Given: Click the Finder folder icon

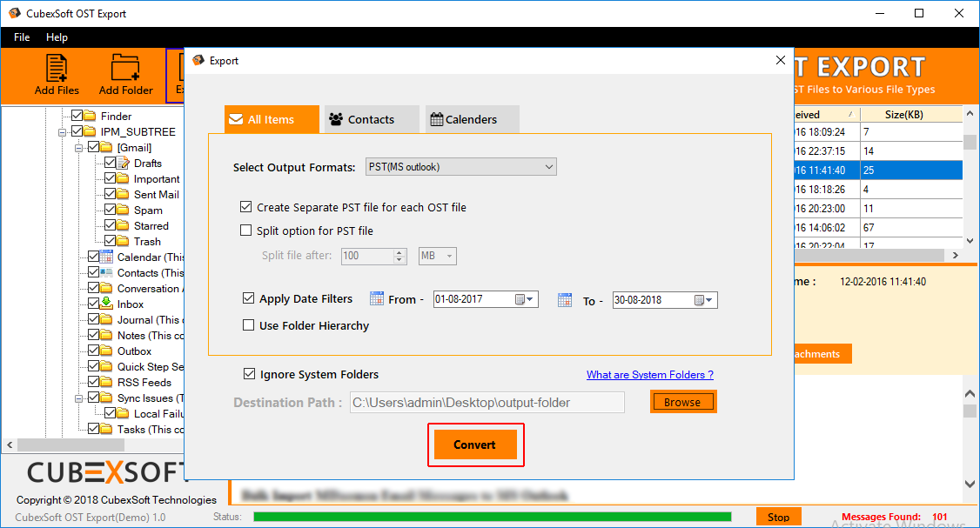Looking at the screenshot, I should coord(90,116).
